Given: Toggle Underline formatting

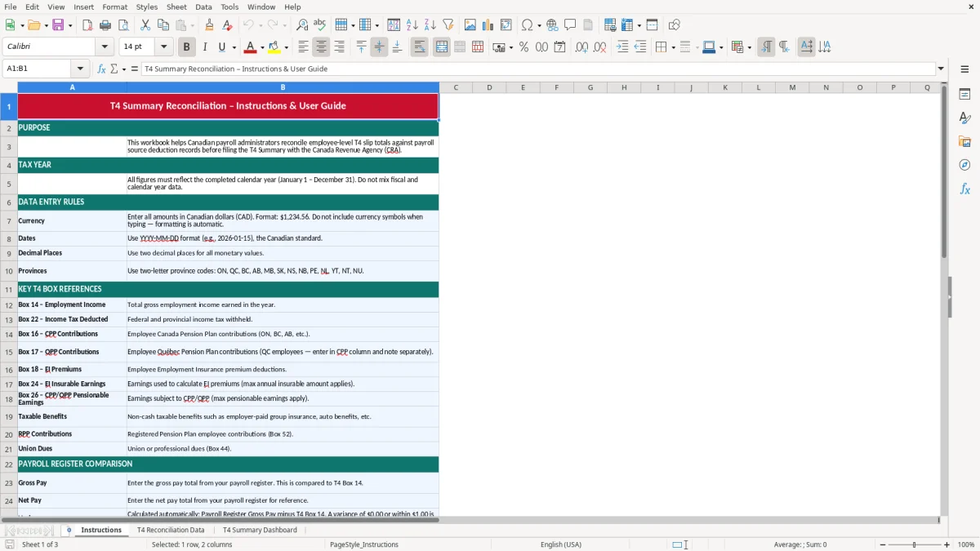Looking at the screenshot, I should [x=221, y=47].
